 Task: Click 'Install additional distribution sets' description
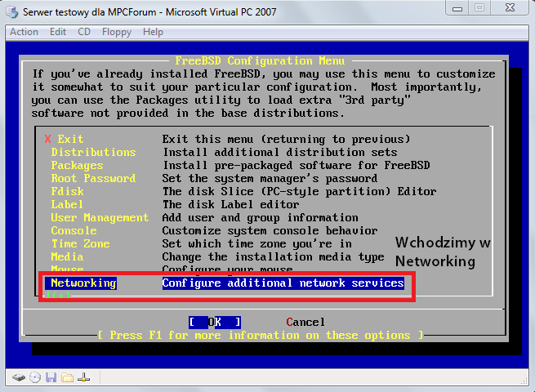pos(280,152)
